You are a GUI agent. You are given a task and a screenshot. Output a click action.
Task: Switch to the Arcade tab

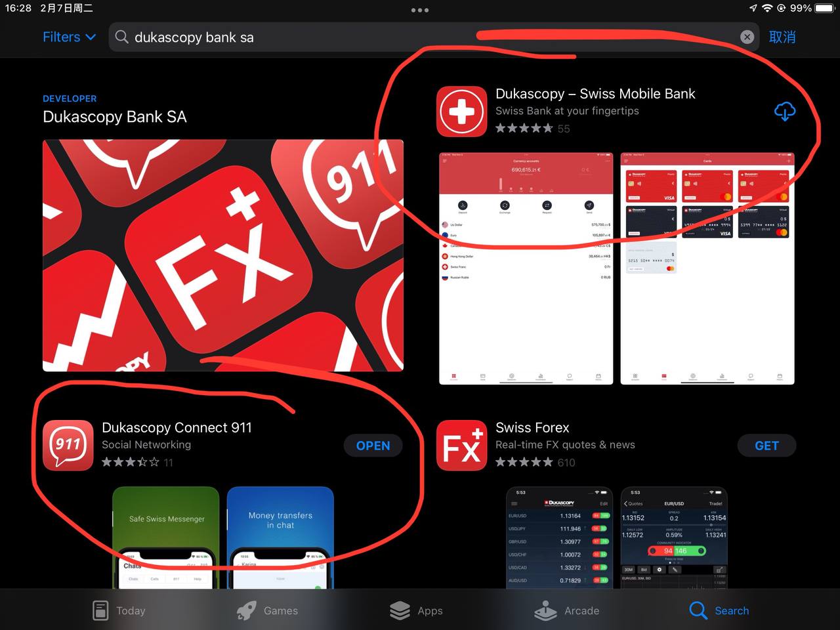(566, 610)
